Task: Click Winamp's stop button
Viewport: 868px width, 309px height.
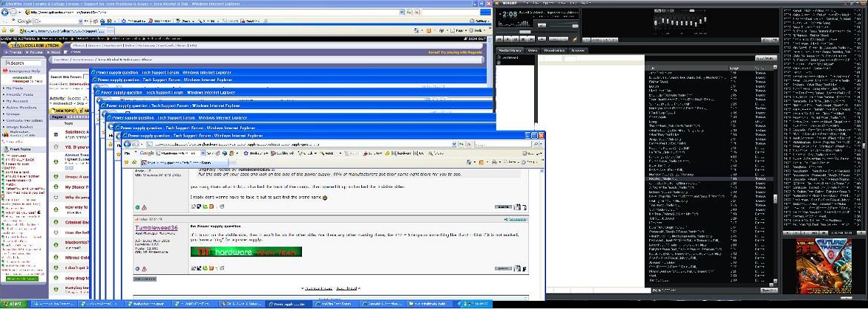Action: pyautogui.click(x=523, y=39)
